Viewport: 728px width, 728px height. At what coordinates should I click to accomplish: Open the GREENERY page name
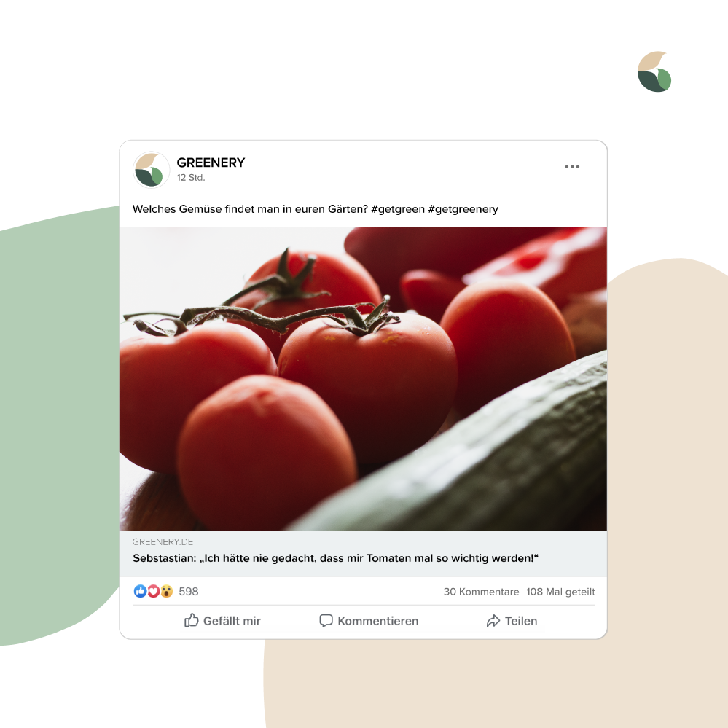click(211, 163)
